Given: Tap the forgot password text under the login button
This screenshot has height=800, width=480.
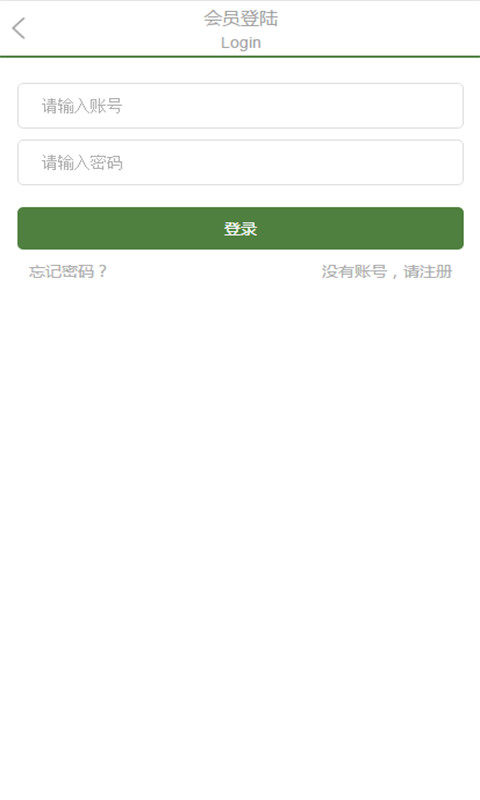Looking at the screenshot, I should [68, 271].
